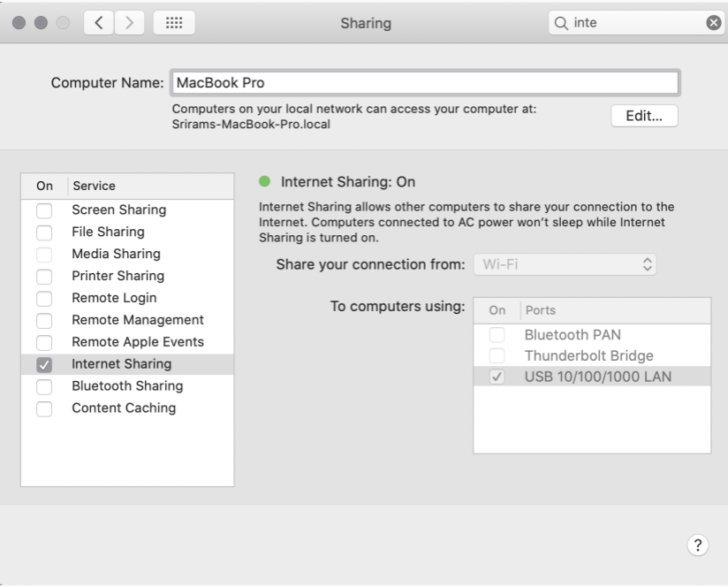Enable the Content Caching checkbox
Screen dimensions: 728x587
44,409
